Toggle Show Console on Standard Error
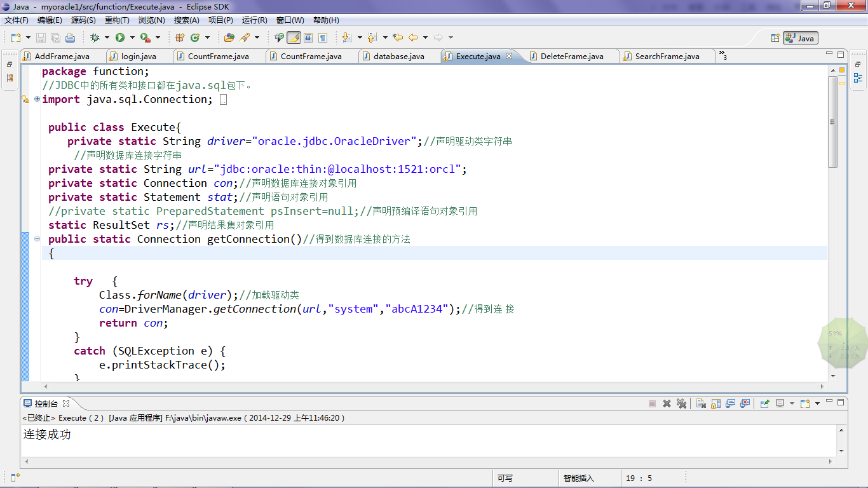 click(x=745, y=403)
